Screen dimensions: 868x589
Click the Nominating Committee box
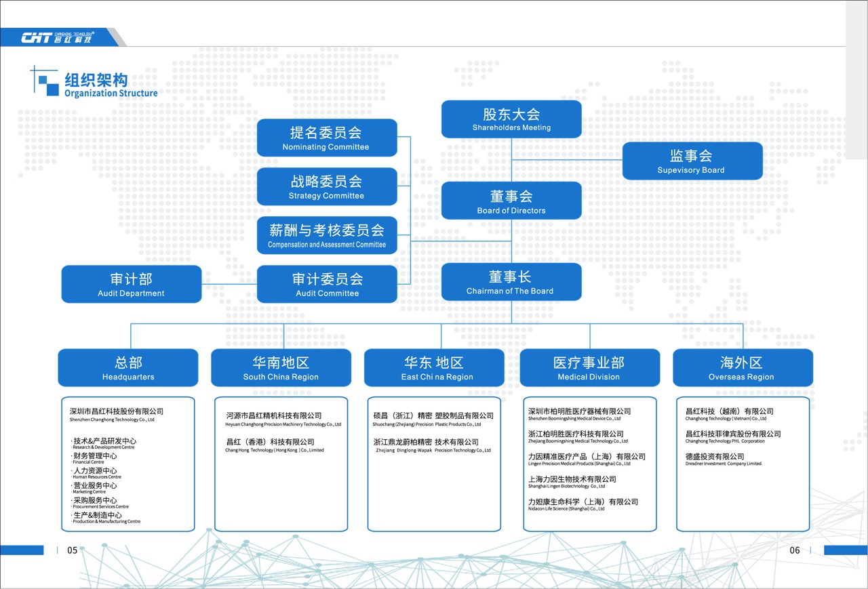tap(327, 138)
